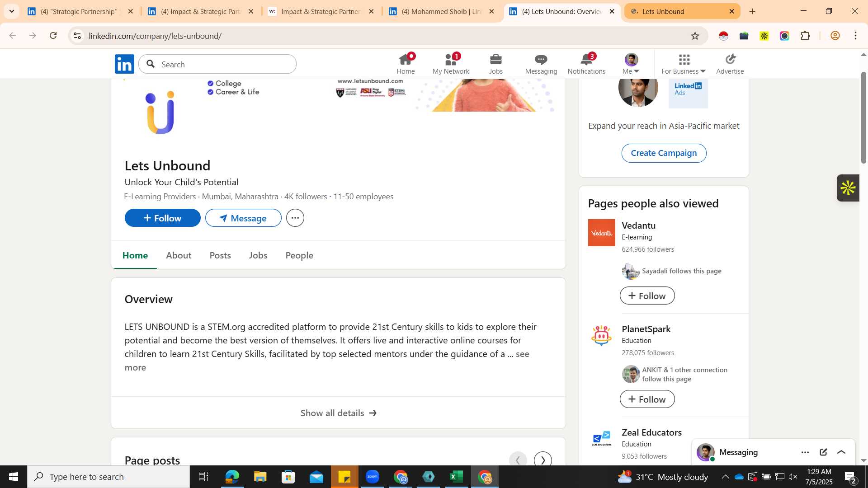Open tab search dropdown in Chrome
Image resolution: width=868 pixels, height=488 pixels.
pos(11,11)
